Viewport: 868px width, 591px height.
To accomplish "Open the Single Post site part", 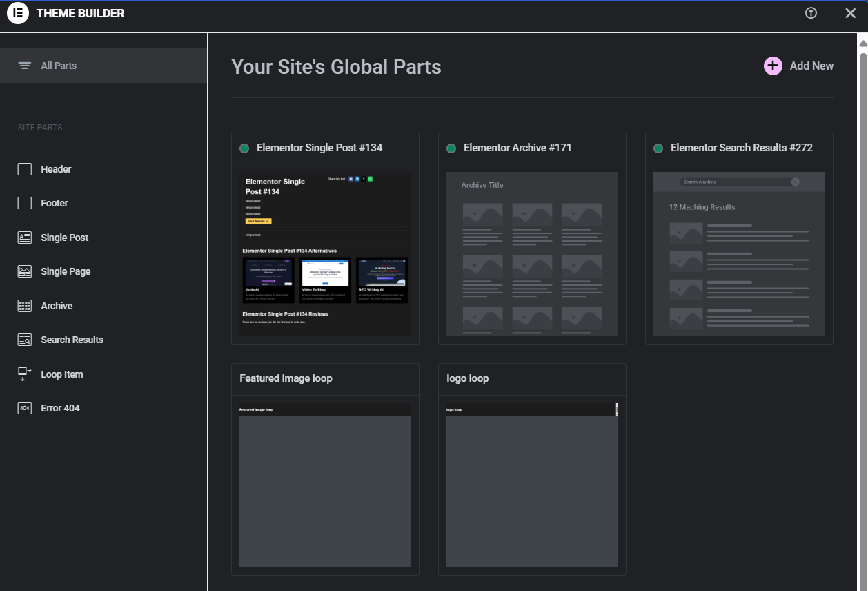I will 65,238.
